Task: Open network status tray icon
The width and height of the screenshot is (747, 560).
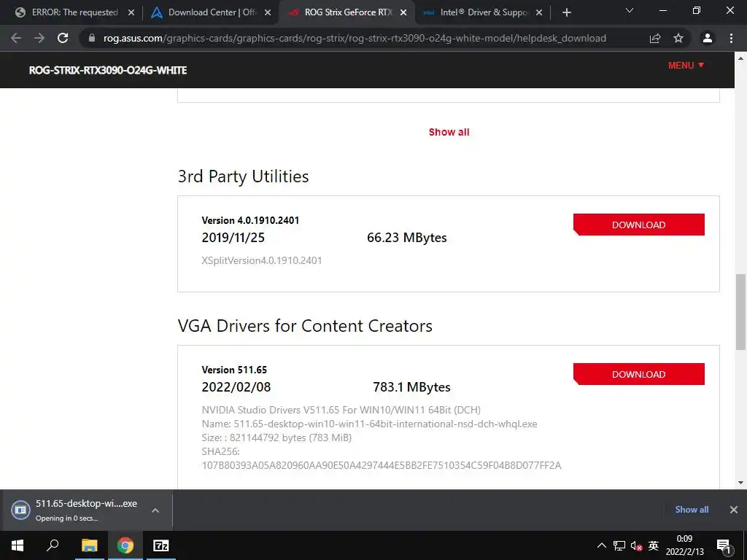Action: click(x=619, y=545)
